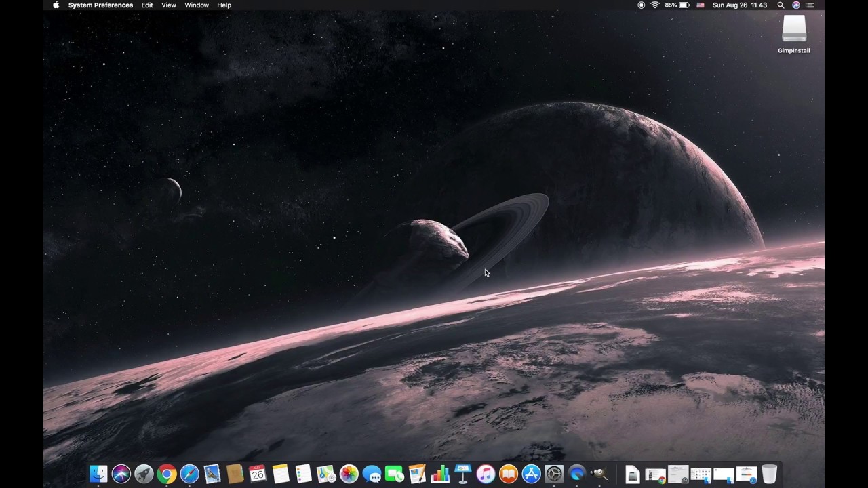Open the Wi-Fi status menu

tap(655, 5)
